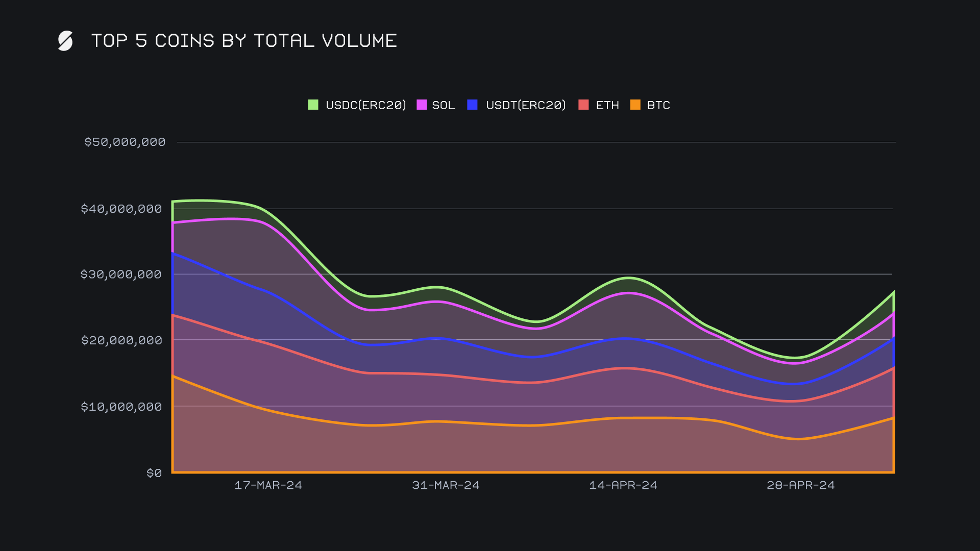Click the chart title 'Top 5 Coins by Total Volume'
980x551 pixels.
pyautogui.click(x=244, y=41)
